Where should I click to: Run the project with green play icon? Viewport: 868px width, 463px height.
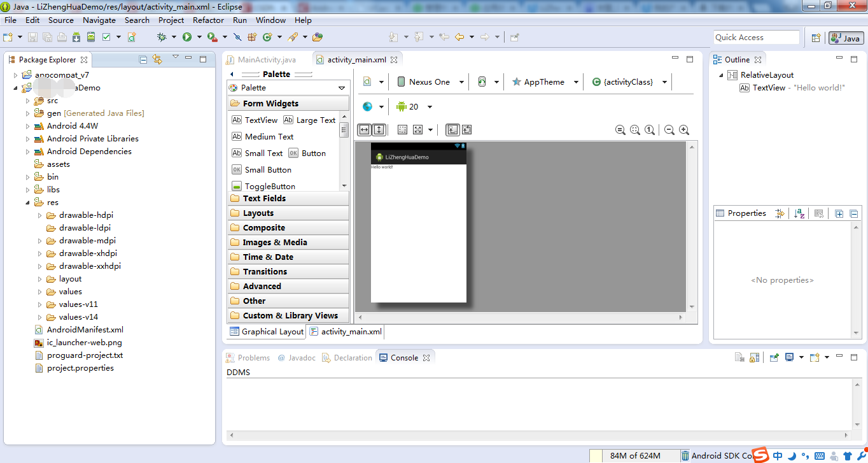coord(187,37)
